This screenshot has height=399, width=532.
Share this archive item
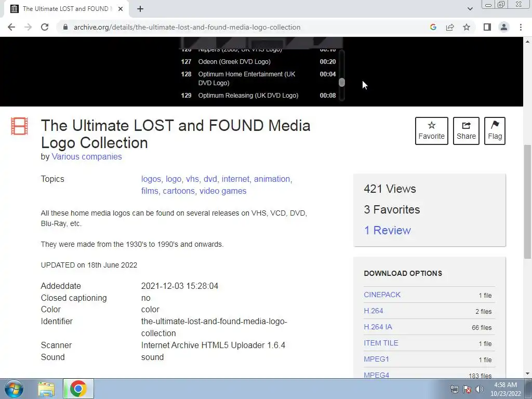pyautogui.click(x=466, y=131)
